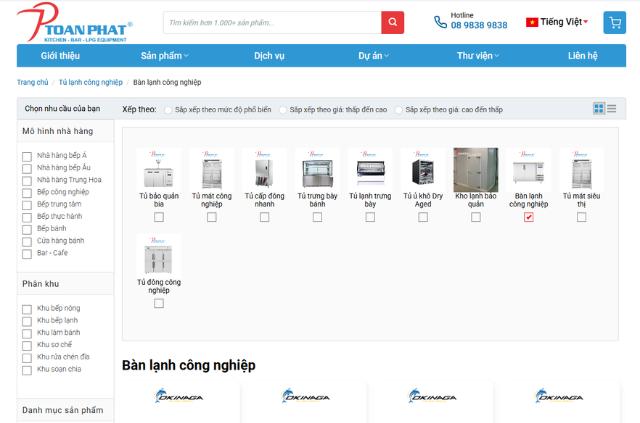Click the Tủ trưng bày bánh image
This screenshot has height=423, width=640.
317,170
